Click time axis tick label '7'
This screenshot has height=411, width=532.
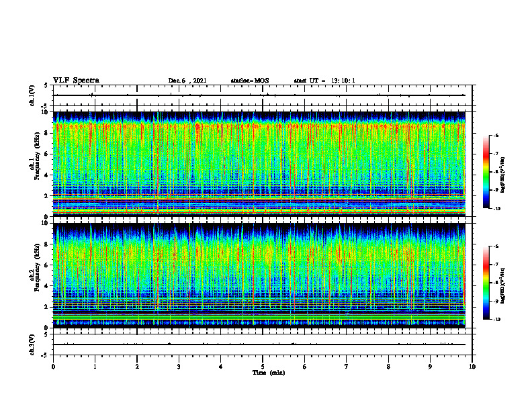click(x=347, y=367)
